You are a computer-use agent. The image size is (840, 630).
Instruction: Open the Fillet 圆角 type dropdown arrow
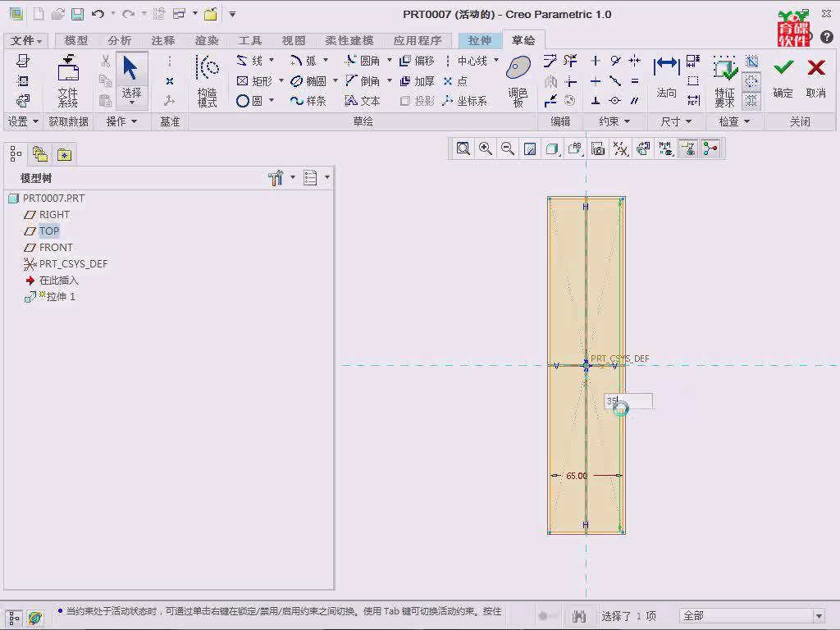[390, 60]
